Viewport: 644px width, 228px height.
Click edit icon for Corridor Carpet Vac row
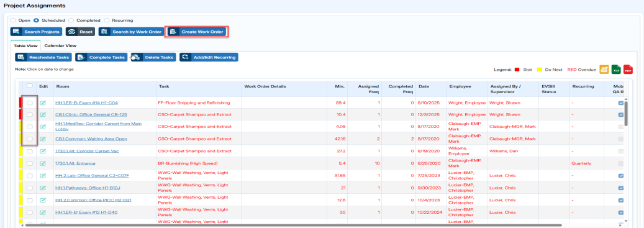[x=42, y=151]
